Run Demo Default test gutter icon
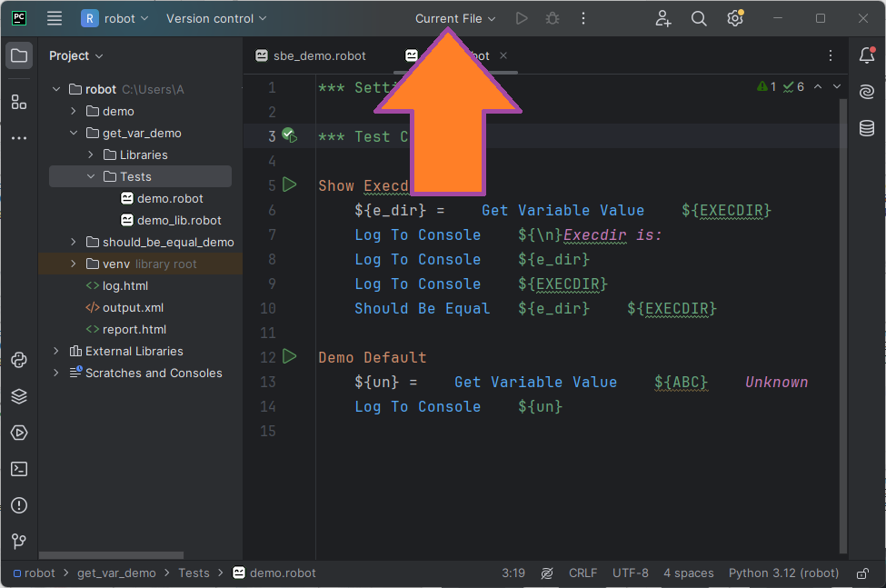The image size is (886, 588). [x=289, y=356]
